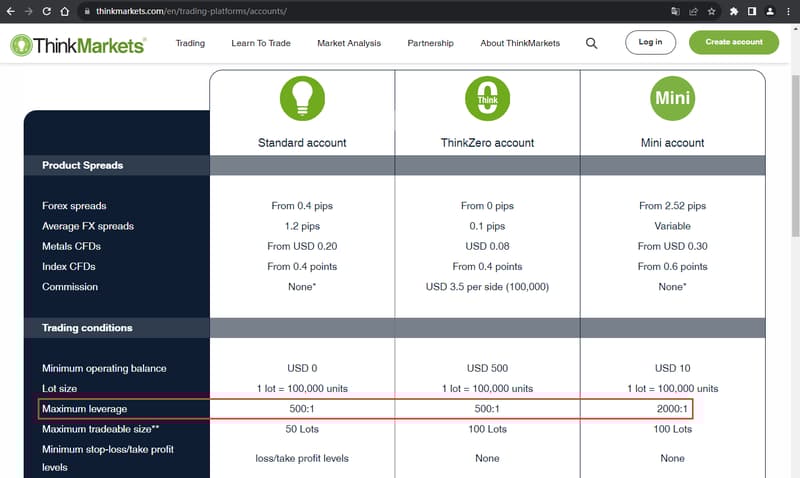Click the From USD 0.30 value

click(x=672, y=246)
